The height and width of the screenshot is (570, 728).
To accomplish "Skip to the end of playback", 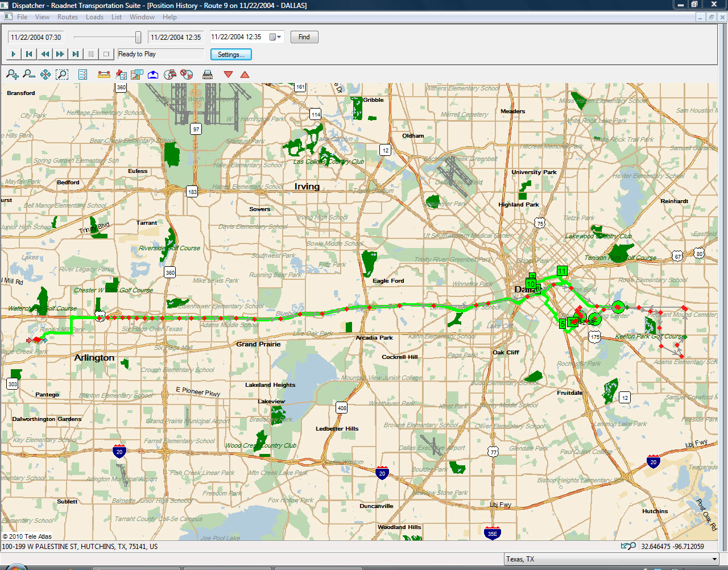I will click(x=75, y=54).
